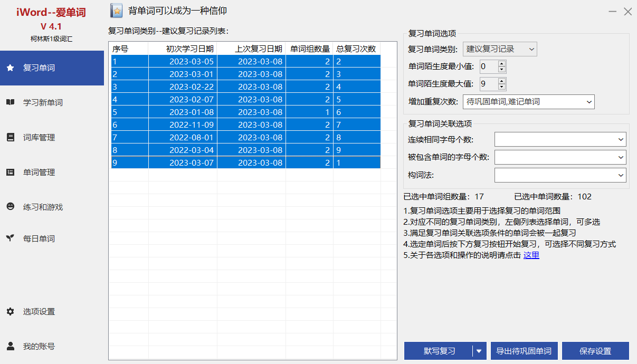Screen dimensions: 637x364
Task: Increase 单词陌生度最小值 with up arrow
Action: 501,63
